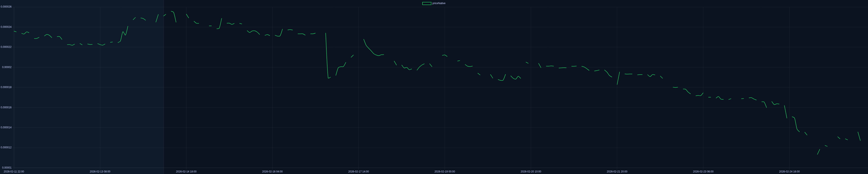
Task: Select the 0.00002 price axis label
Action: [x=7, y=67]
